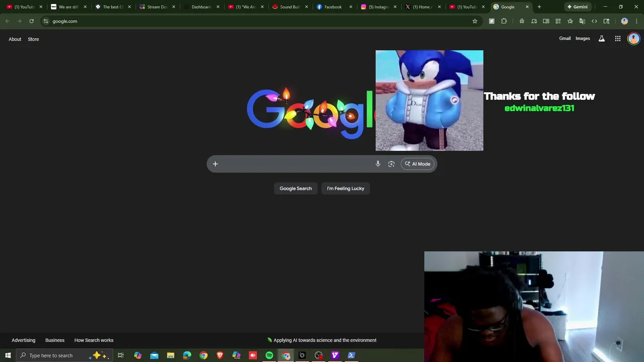Open the Images link
The width and height of the screenshot is (644, 362).
click(583, 39)
